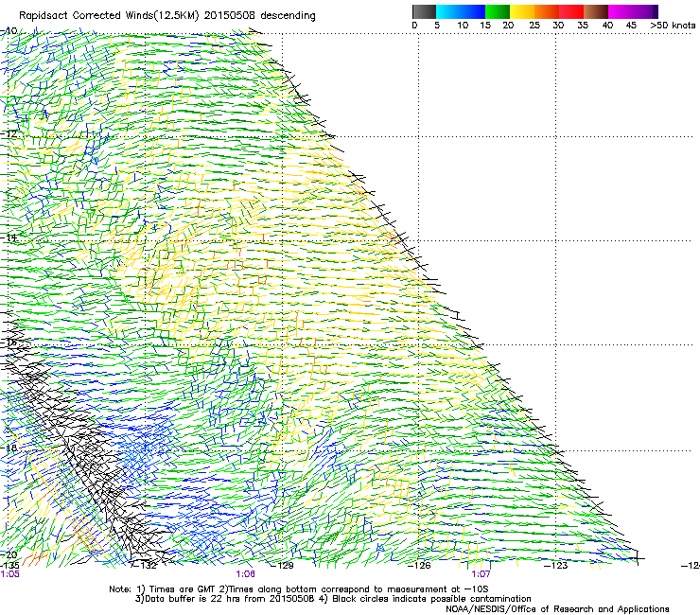The width and height of the screenshot is (700, 615).
Task: Click the '-126' longitude axis label
Action: [419, 566]
